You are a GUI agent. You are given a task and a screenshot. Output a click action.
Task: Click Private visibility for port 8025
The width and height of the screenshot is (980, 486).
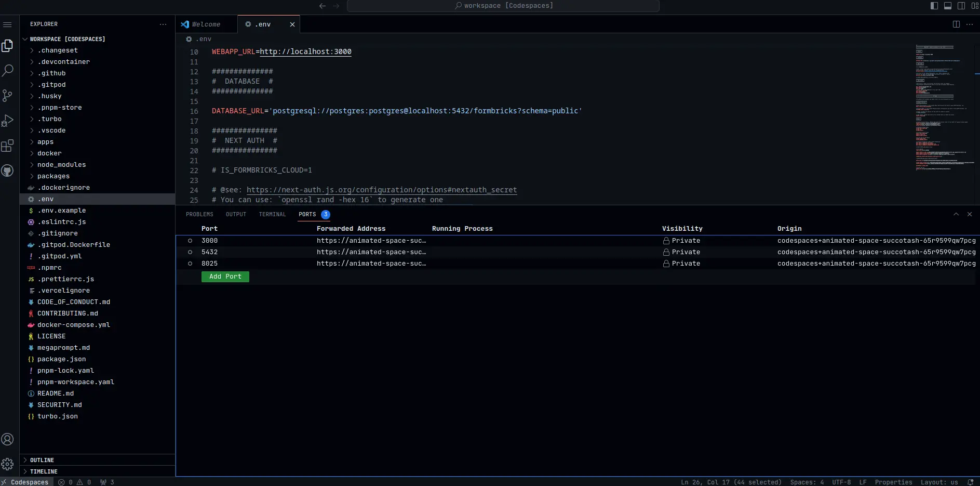point(681,264)
